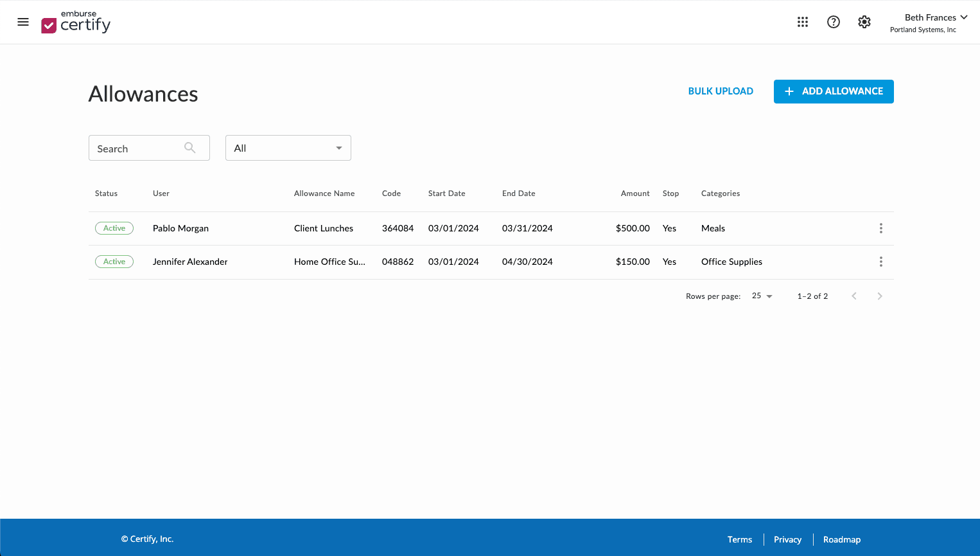Open the Terms footer link
Screen dimensions: 980x556
coord(739,539)
